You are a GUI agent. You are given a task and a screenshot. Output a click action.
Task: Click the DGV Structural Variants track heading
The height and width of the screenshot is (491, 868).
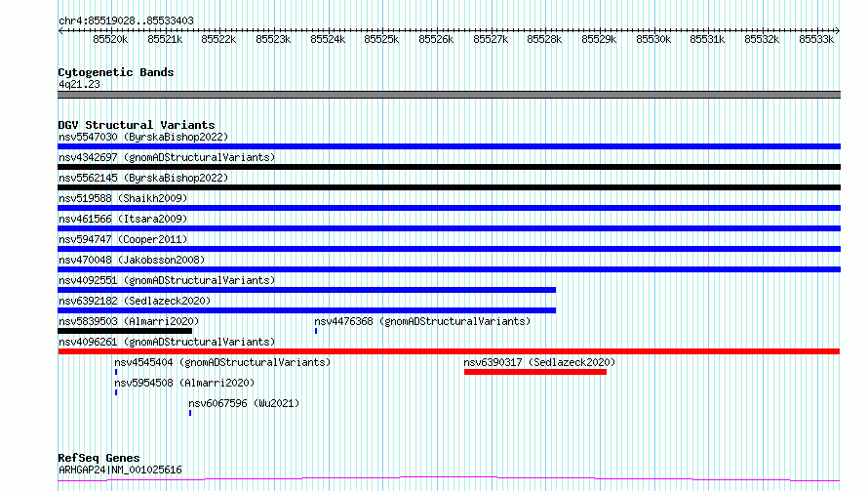137,125
